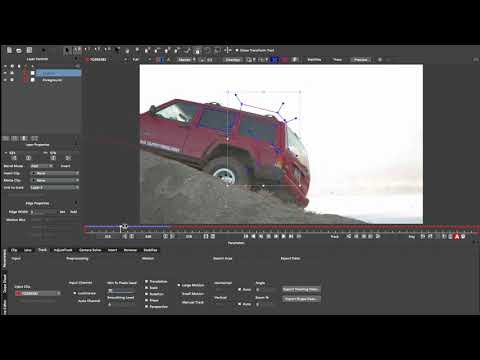Screen dimensions: 480x360
Task: Select the arrow Pick tool in the toolbar
Action: coord(67,50)
